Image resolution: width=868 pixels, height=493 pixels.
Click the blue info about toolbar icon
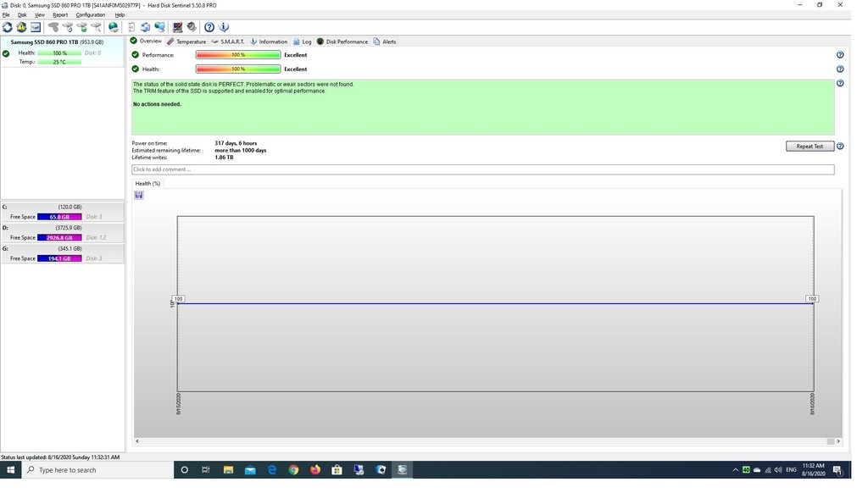pyautogui.click(x=224, y=27)
